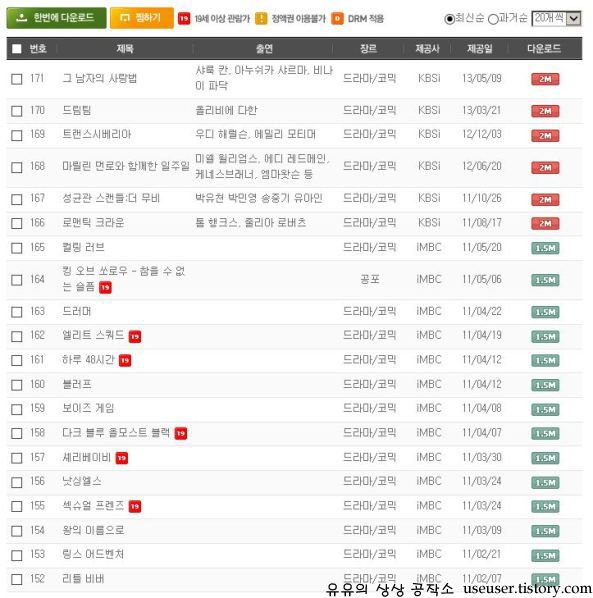Download 1.5M file for 보이즈 게임

545,409
